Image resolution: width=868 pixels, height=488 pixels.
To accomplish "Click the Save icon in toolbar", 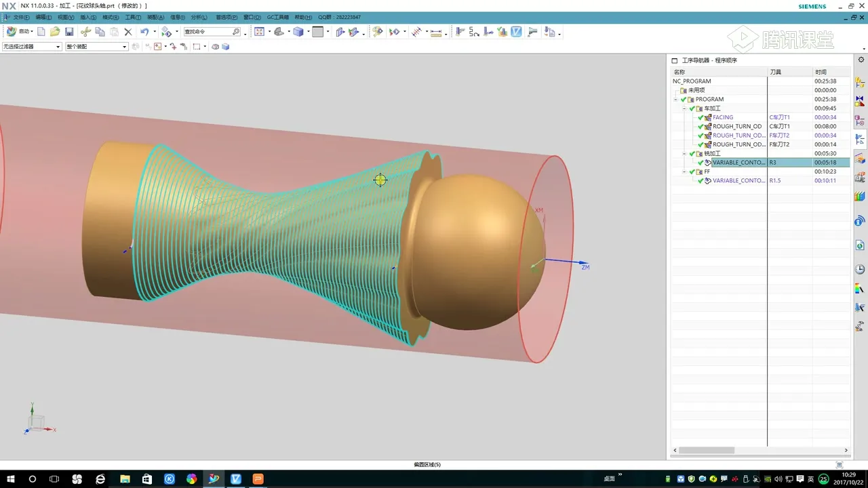I will (69, 32).
